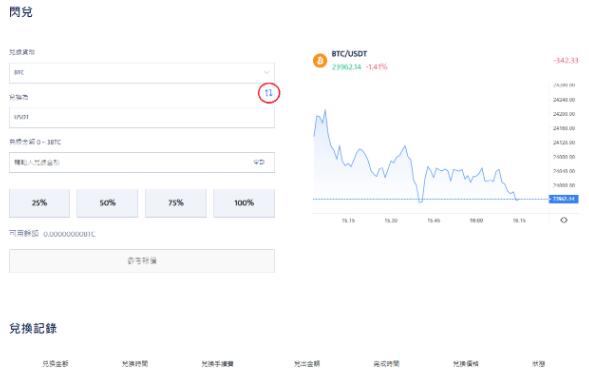589x375 pixels.
Task: Click the last column header in records table
Action: coord(538,363)
